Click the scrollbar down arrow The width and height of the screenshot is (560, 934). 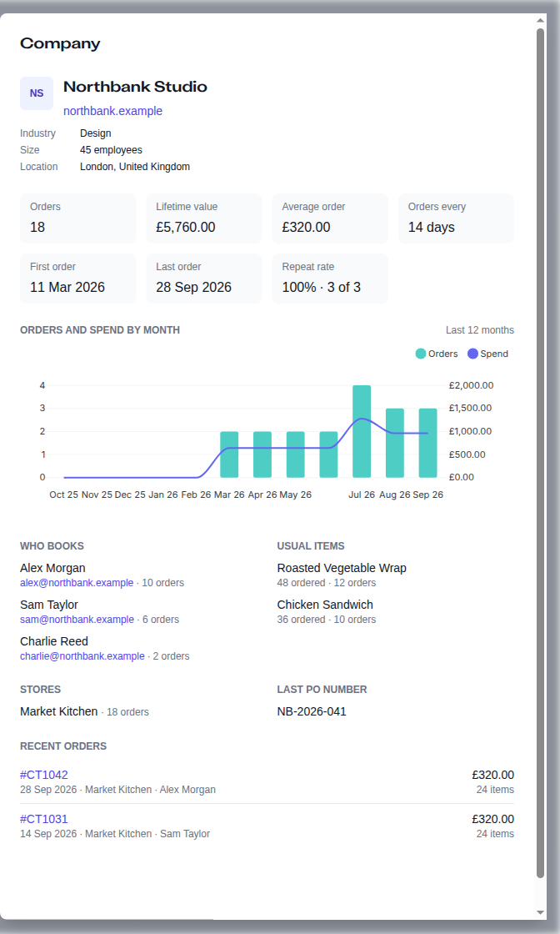coord(540,912)
